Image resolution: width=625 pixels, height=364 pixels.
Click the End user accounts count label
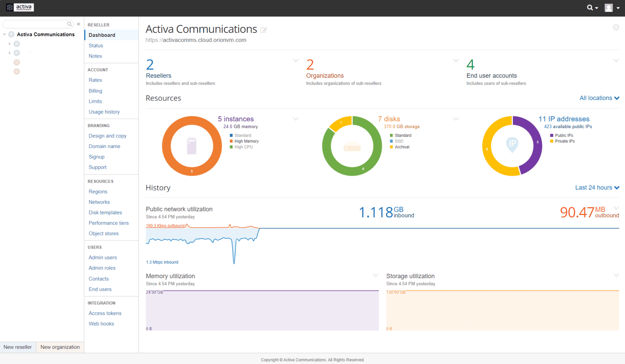pyautogui.click(x=491, y=76)
